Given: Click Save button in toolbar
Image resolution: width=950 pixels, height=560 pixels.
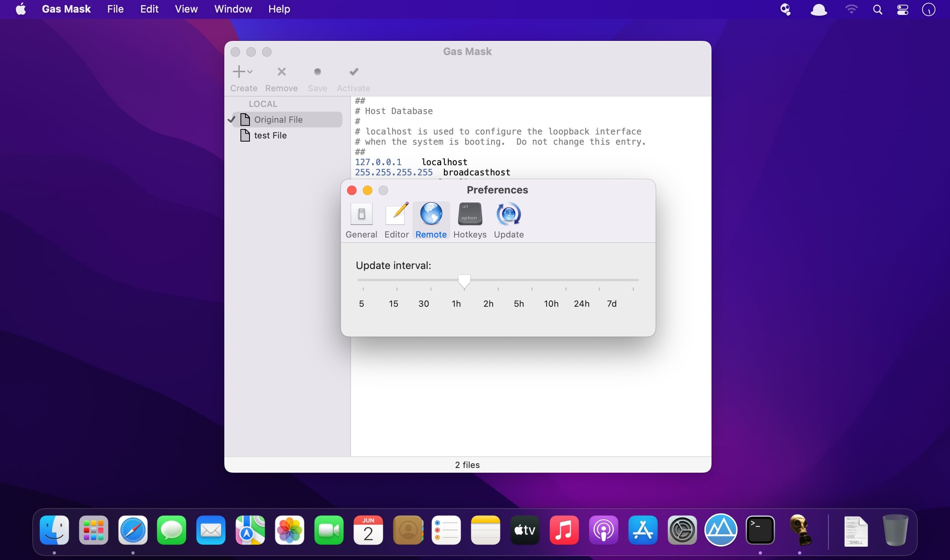Looking at the screenshot, I should point(317,71).
